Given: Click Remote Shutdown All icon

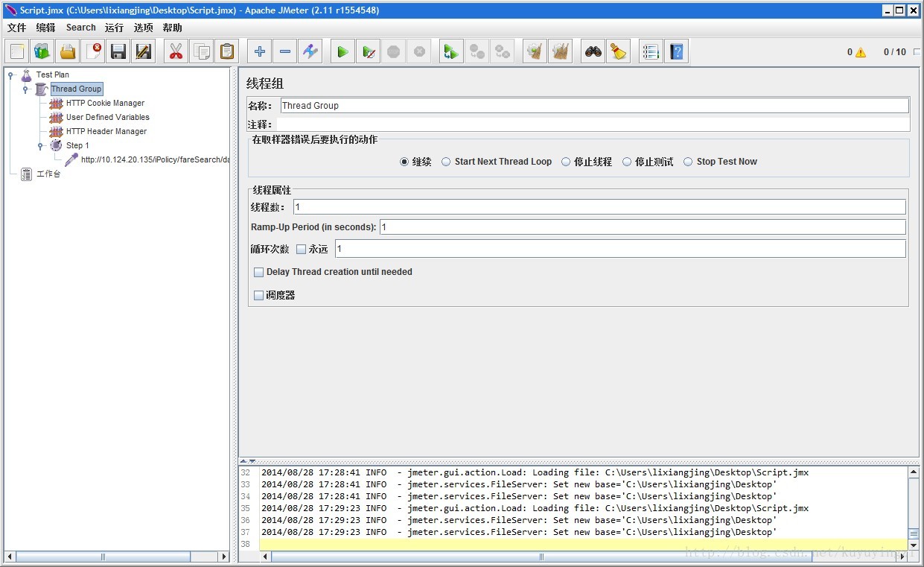Looking at the screenshot, I should coord(502,51).
